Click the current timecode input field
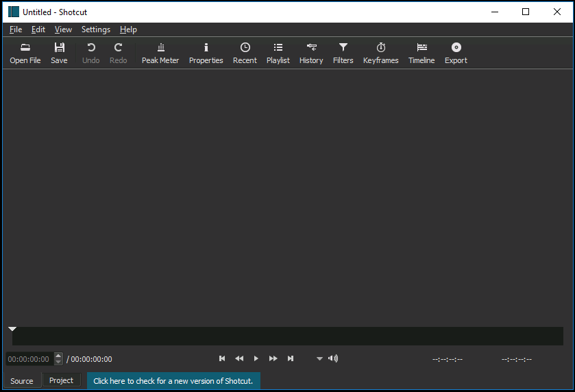 pyautogui.click(x=30, y=359)
